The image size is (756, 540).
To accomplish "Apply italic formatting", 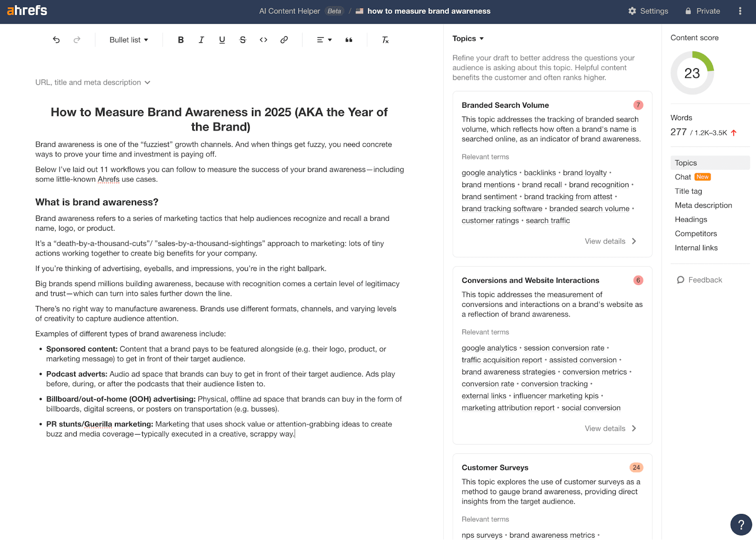I will [x=201, y=40].
